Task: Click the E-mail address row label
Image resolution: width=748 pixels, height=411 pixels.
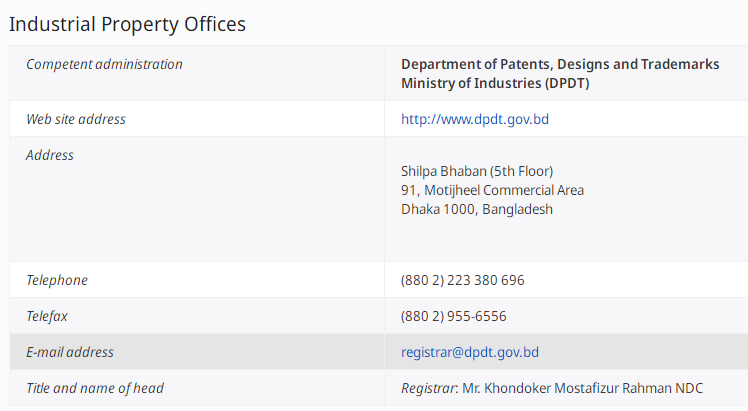Action: tap(70, 352)
